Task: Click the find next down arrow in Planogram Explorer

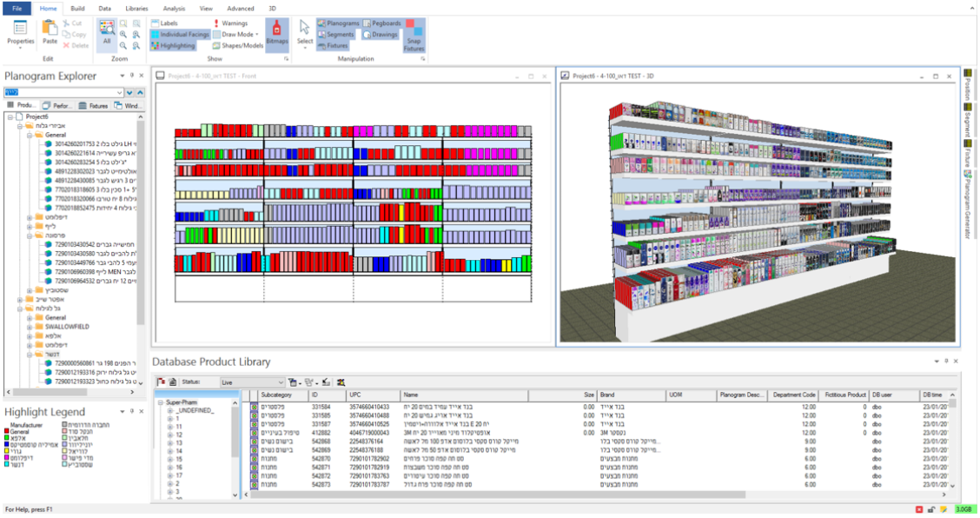Action: pyautogui.click(x=129, y=93)
